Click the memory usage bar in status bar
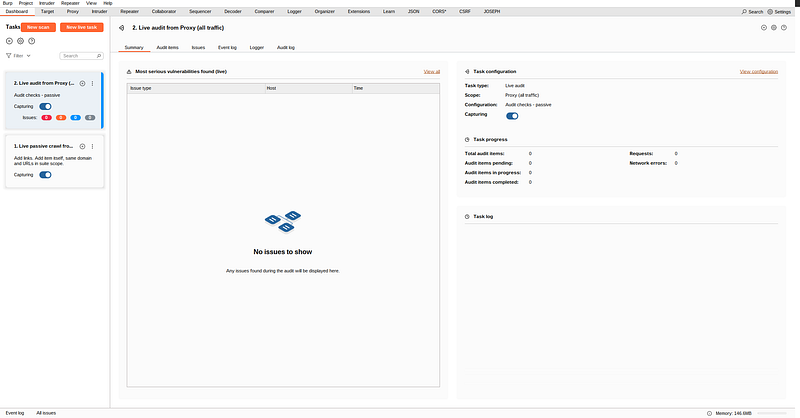Screen dimensions: 800x418 [x=772, y=413]
